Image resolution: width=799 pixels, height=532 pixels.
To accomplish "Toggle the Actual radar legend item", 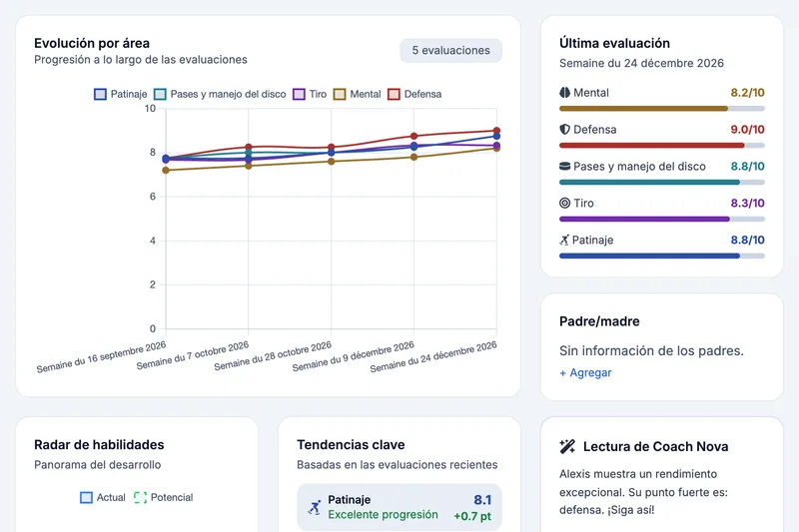I will pos(103,497).
